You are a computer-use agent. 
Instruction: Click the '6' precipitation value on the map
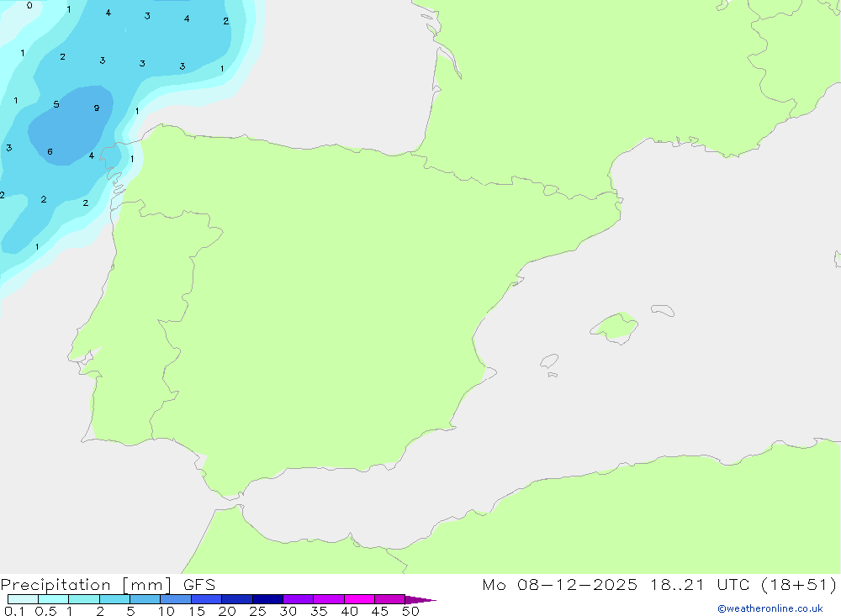(50, 152)
